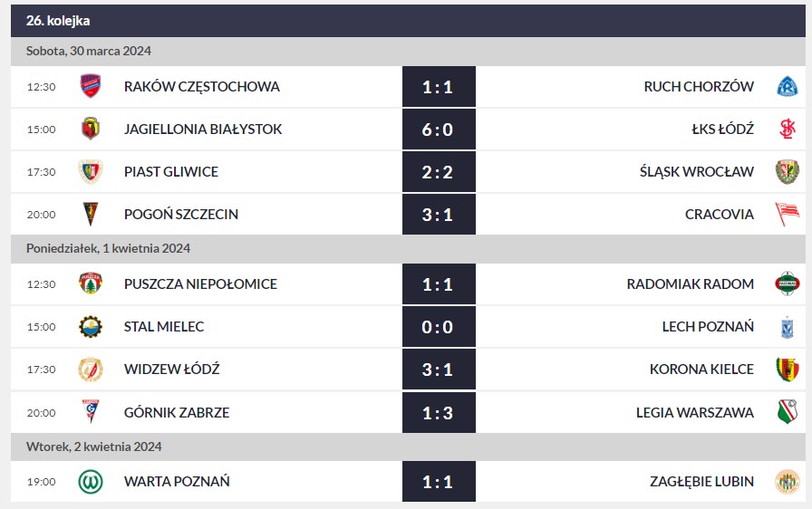812x509 pixels.
Task: Click the 26. kolejka header
Action: 58,20
